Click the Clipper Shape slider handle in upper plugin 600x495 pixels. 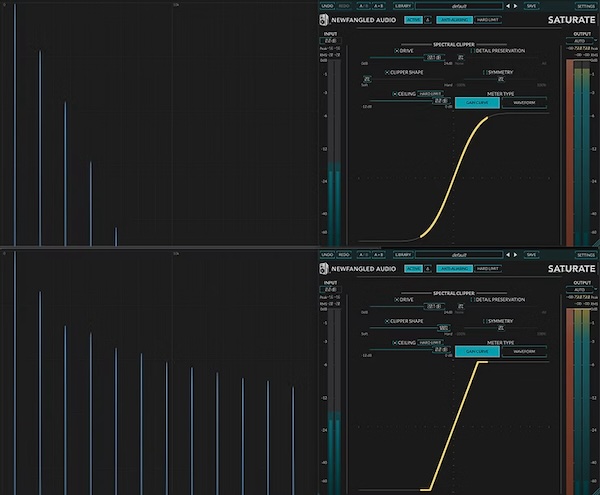point(367,79)
